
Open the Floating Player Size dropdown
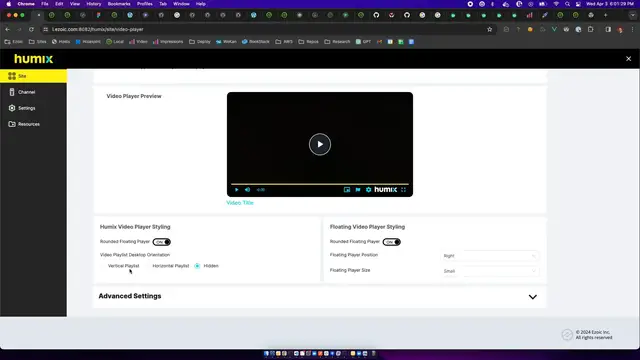click(x=490, y=271)
